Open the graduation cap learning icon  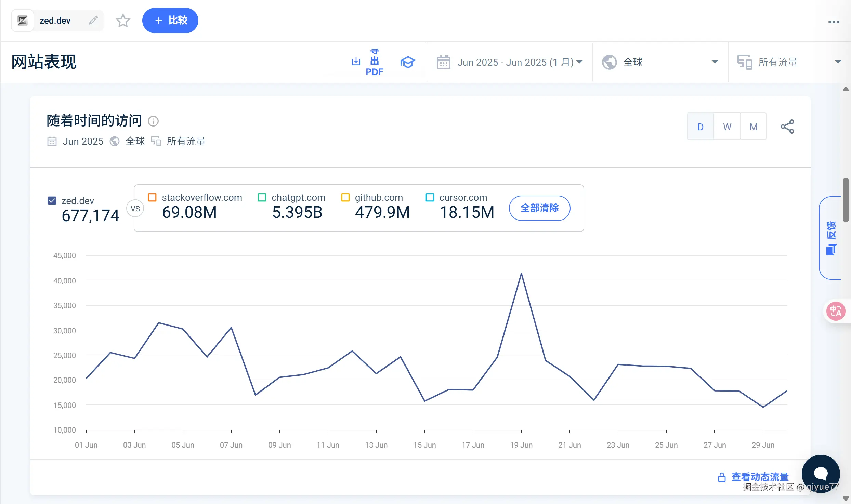point(407,62)
